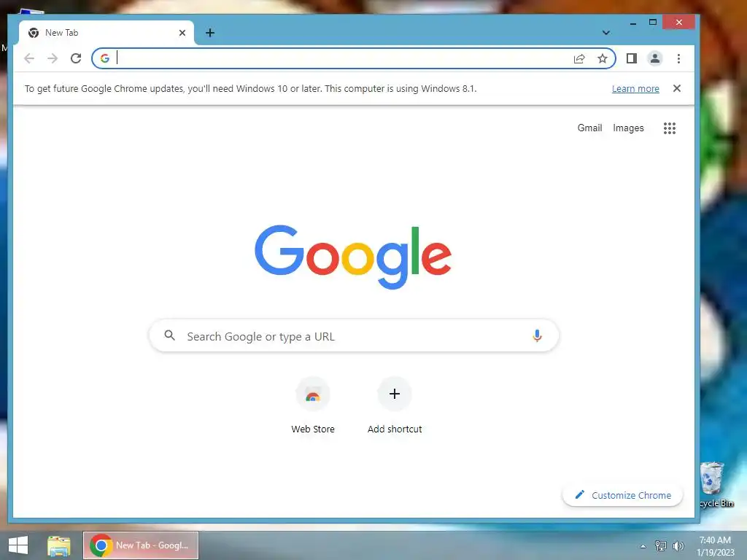Image resolution: width=747 pixels, height=560 pixels.
Task: Click the Google G icon in address bar
Action: click(x=105, y=58)
